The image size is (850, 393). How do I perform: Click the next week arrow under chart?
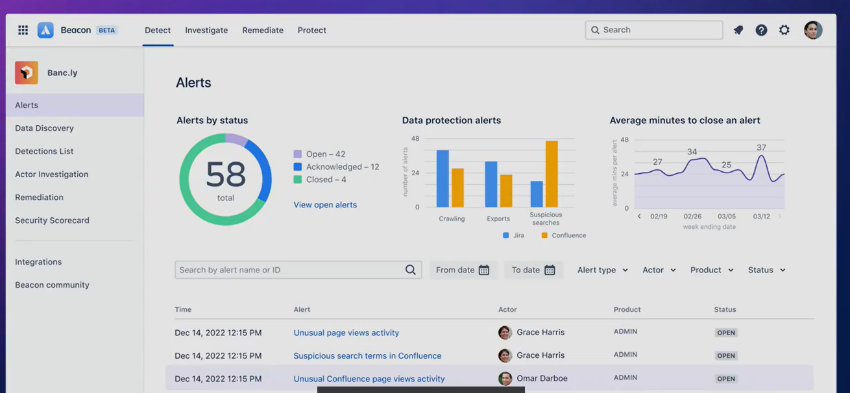pyautogui.click(x=780, y=216)
